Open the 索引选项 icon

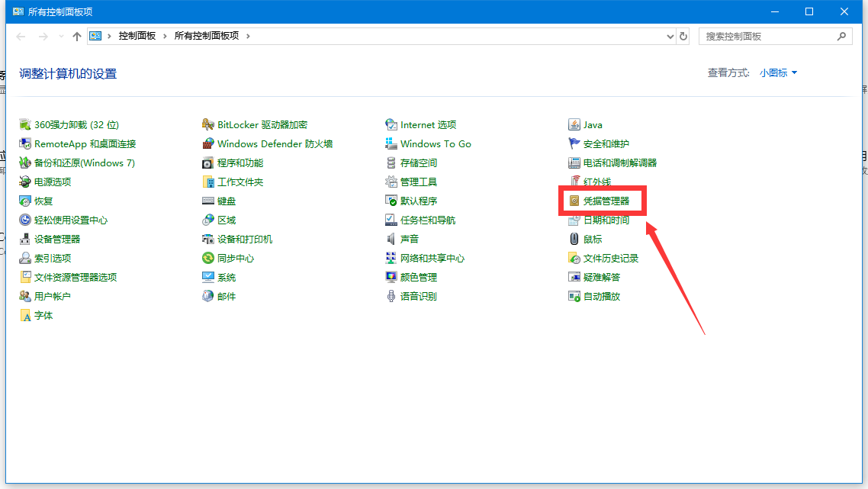[x=25, y=258]
